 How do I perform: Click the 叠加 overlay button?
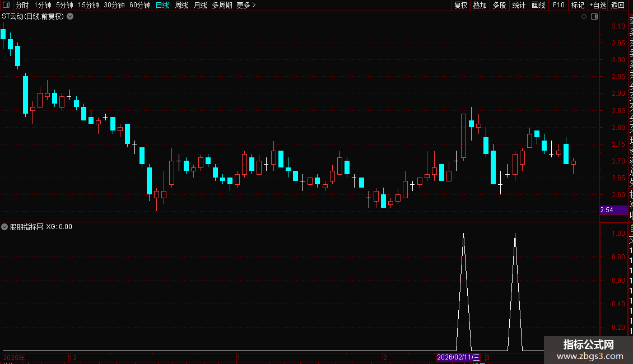point(480,5)
